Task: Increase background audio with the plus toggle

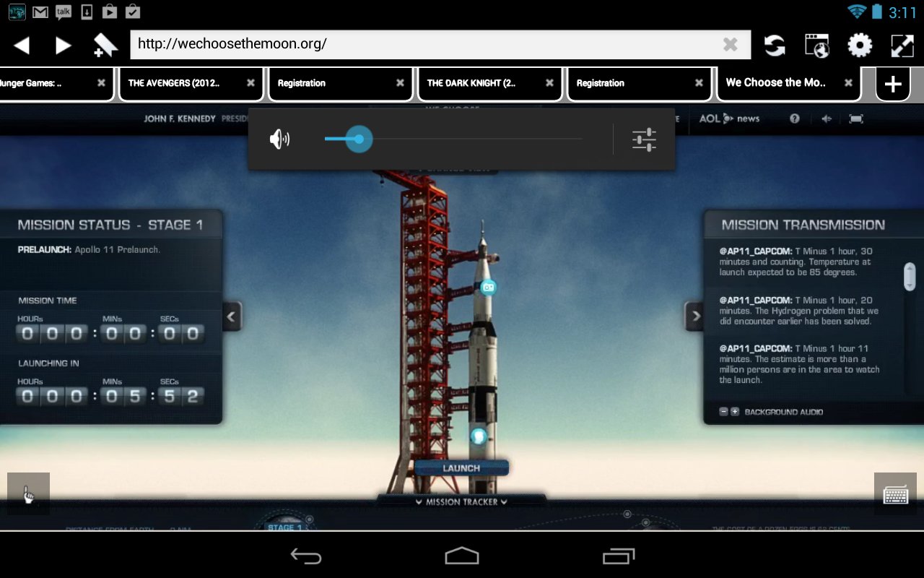Action: point(734,411)
